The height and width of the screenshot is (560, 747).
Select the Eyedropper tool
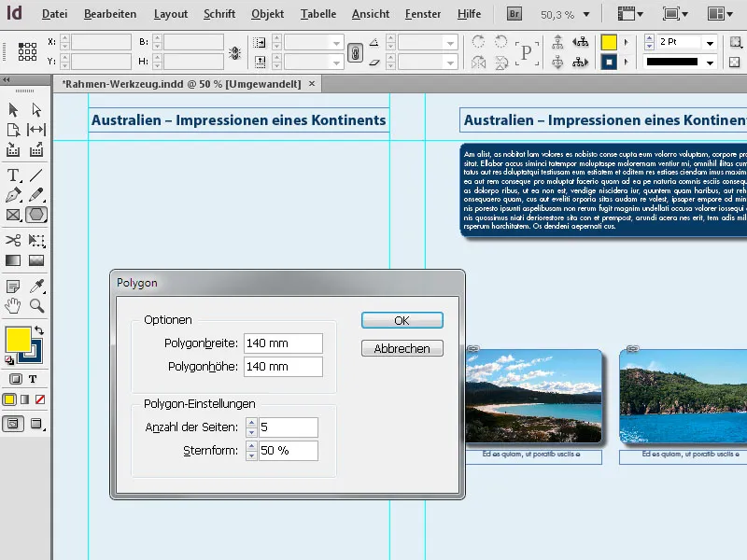click(x=36, y=287)
